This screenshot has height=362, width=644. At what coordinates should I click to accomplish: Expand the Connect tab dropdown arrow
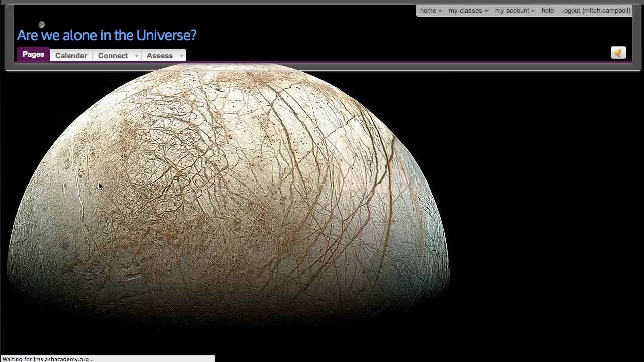pos(136,56)
